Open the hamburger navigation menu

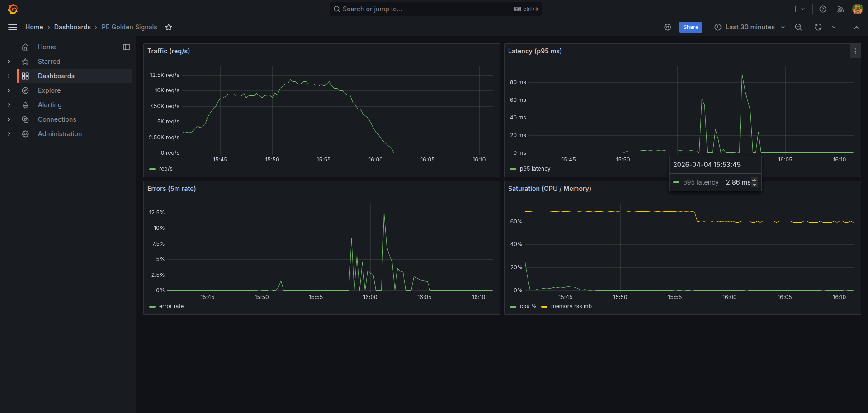13,27
